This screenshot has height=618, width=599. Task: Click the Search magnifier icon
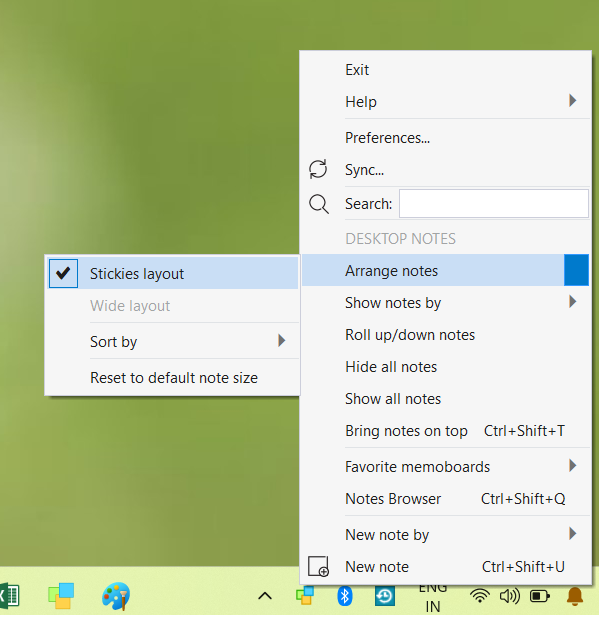pyautogui.click(x=318, y=204)
